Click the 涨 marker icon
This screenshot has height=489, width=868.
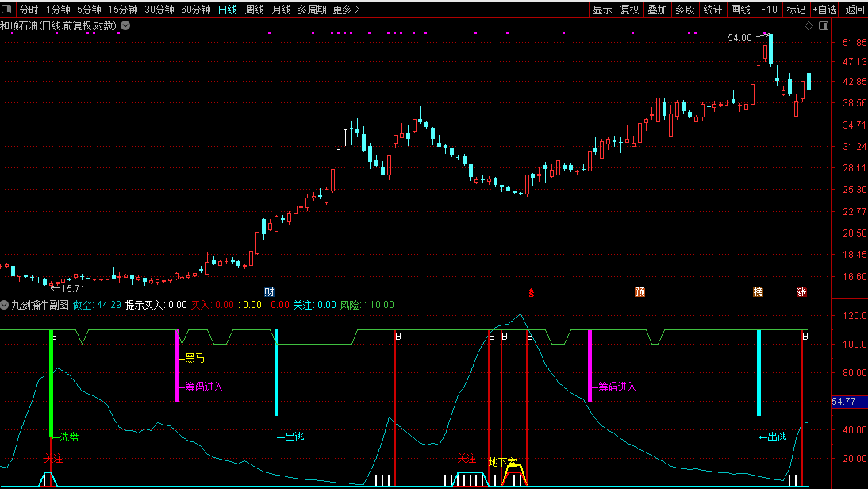click(801, 292)
